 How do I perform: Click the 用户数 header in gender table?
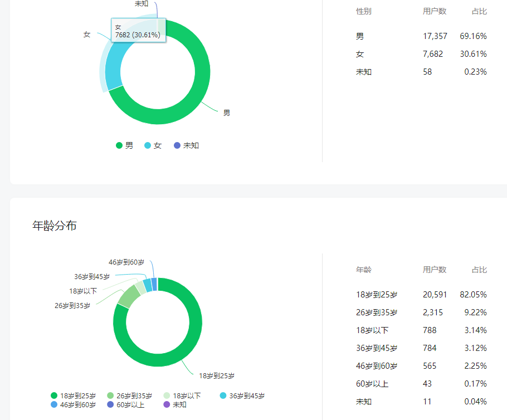point(434,11)
